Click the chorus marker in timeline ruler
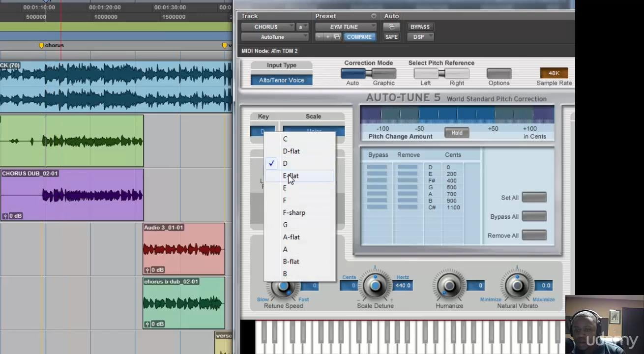The height and width of the screenshot is (354, 644). pyautogui.click(x=51, y=45)
